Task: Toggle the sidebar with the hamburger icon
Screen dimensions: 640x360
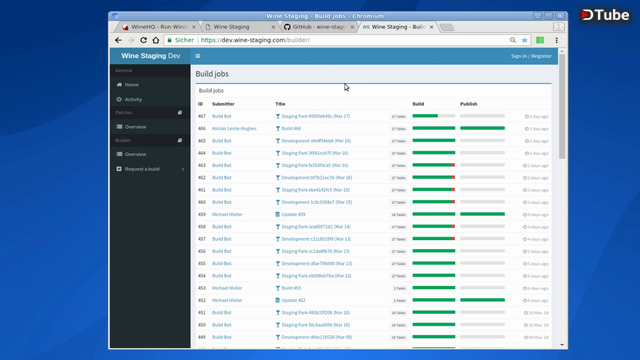Action: 198,56
